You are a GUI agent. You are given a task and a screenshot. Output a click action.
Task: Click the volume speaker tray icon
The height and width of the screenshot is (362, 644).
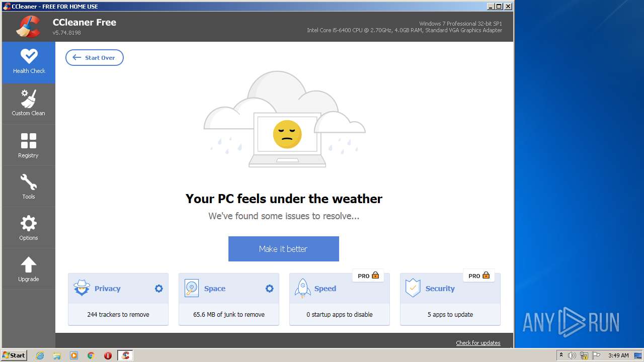572,355
